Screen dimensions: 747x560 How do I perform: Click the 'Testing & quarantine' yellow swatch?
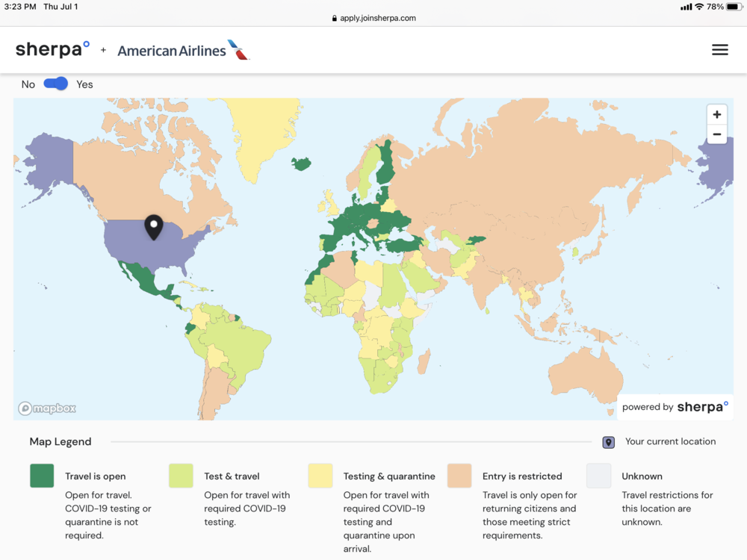[x=320, y=476]
